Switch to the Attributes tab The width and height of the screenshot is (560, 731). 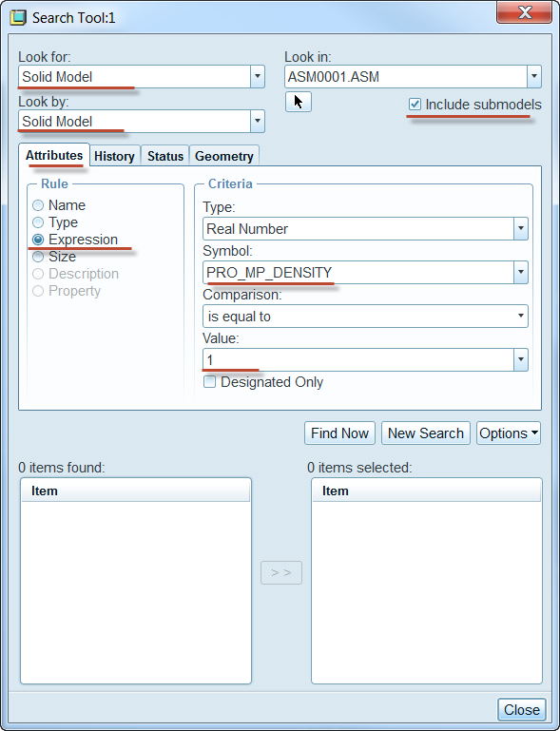pos(54,155)
